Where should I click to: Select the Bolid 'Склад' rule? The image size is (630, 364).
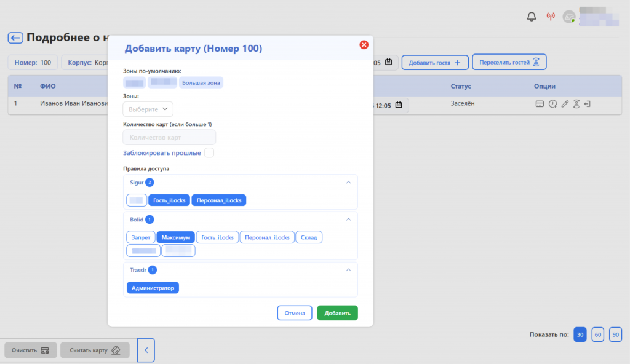point(309,237)
